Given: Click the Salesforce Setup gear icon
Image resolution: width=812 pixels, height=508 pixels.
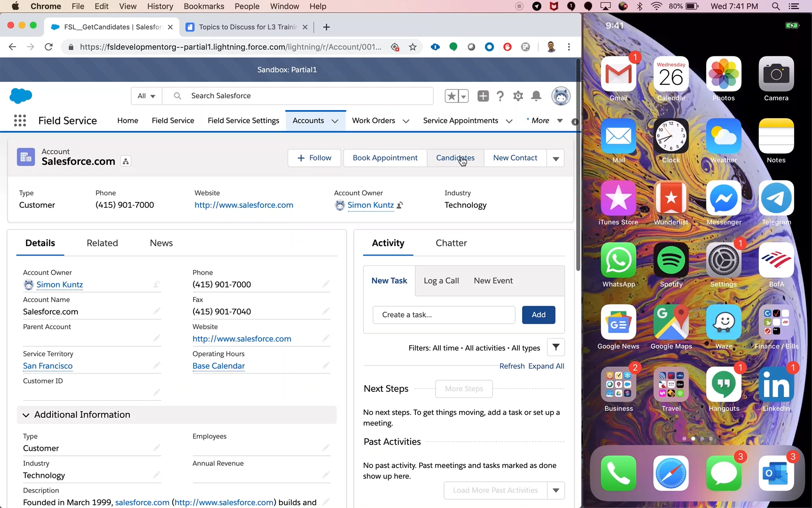Looking at the screenshot, I should [x=518, y=96].
